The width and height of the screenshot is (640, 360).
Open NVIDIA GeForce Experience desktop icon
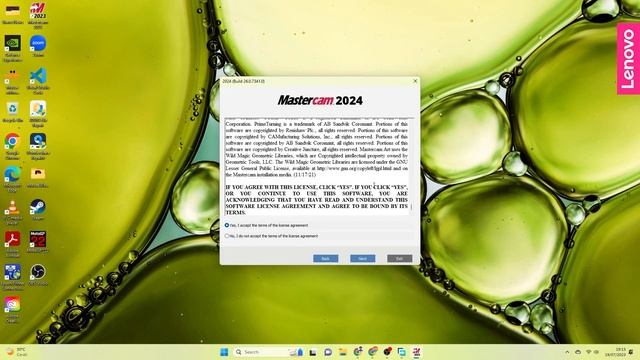point(13,47)
